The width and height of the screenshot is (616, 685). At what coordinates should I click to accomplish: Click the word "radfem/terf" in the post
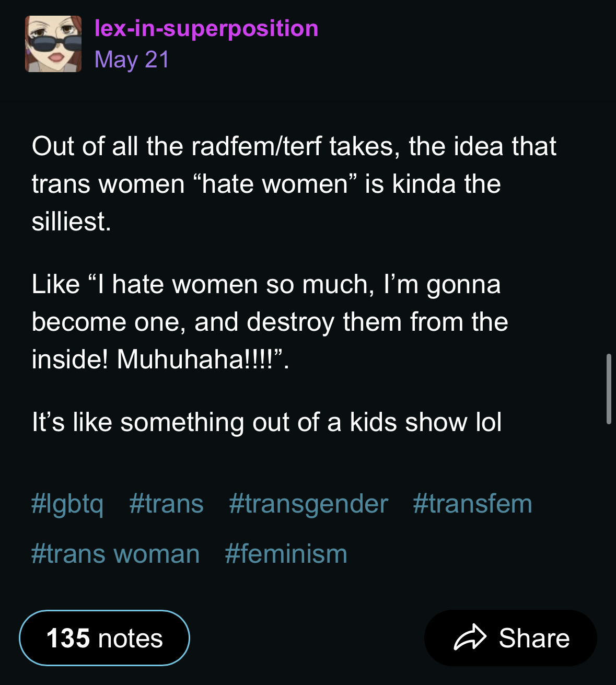pyautogui.click(x=257, y=146)
